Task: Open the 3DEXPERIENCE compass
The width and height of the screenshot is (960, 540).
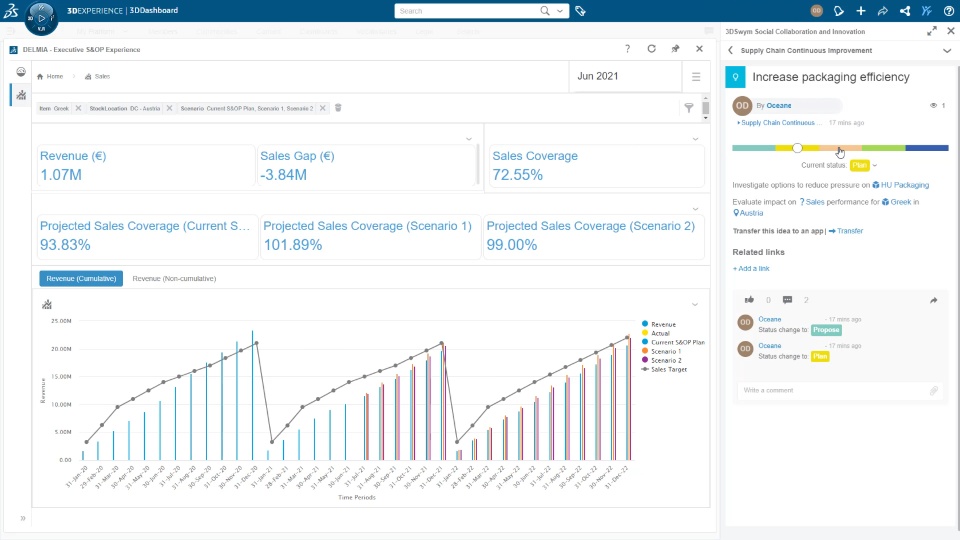Action: point(41,17)
